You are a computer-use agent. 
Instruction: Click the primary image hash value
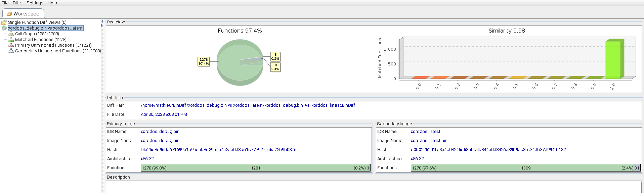point(218,150)
